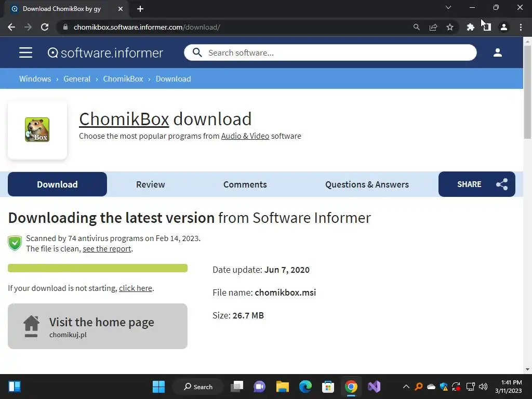The width and height of the screenshot is (532, 399).
Task: Click Download in the breadcrumb
Action: 174,79
